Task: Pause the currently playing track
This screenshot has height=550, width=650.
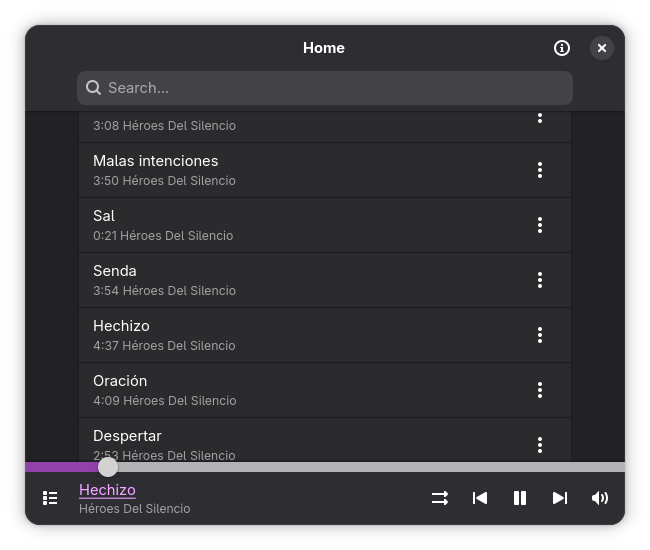Action: [520, 498]
